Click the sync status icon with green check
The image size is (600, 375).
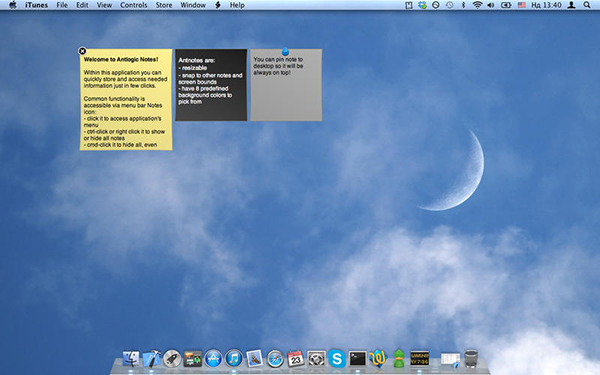tap(422, 5)
